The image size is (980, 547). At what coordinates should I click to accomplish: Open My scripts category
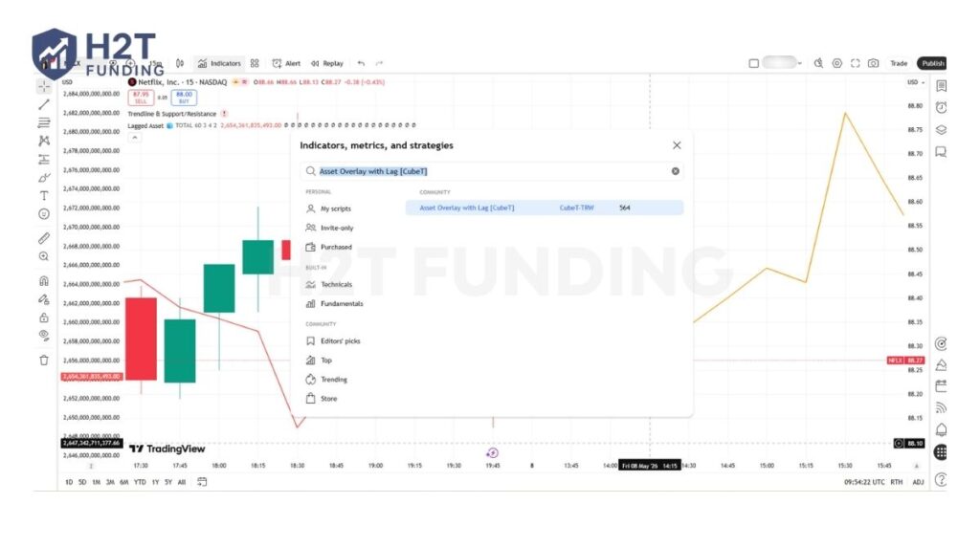click(329, 208)
